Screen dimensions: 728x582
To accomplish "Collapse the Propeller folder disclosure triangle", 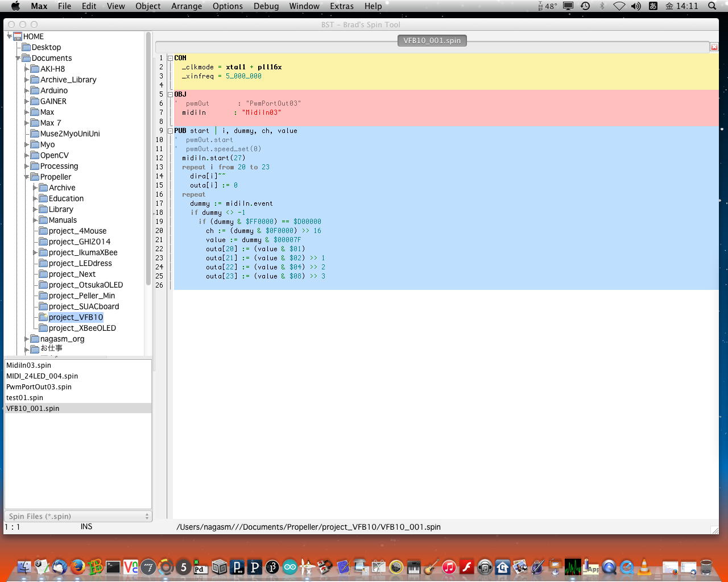I will (x=27, y=177).
